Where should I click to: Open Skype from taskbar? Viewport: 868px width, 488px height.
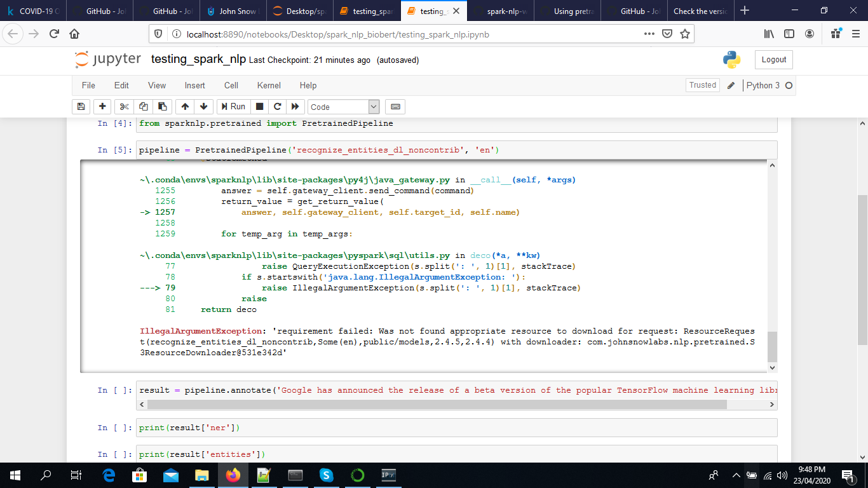pyautogui.click(x=327, y=475)
